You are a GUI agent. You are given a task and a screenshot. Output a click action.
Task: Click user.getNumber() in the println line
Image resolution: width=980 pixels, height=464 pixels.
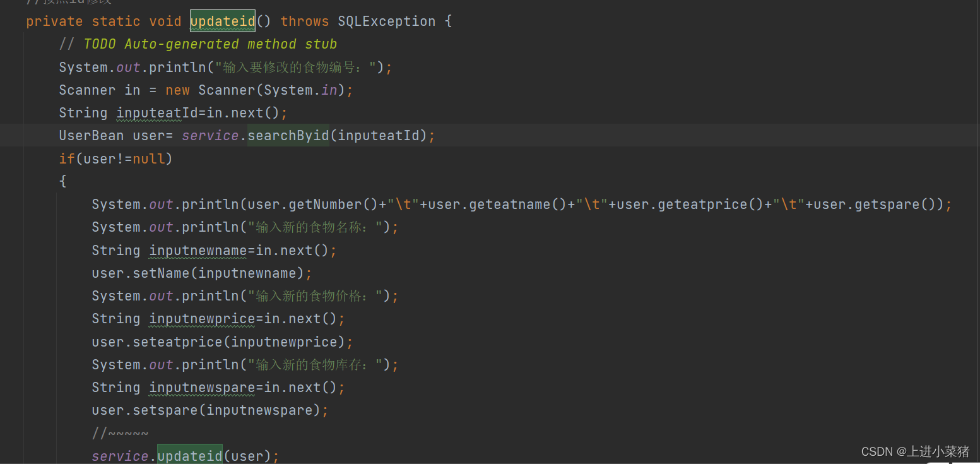pyautogui.click(x=313, y=204)
